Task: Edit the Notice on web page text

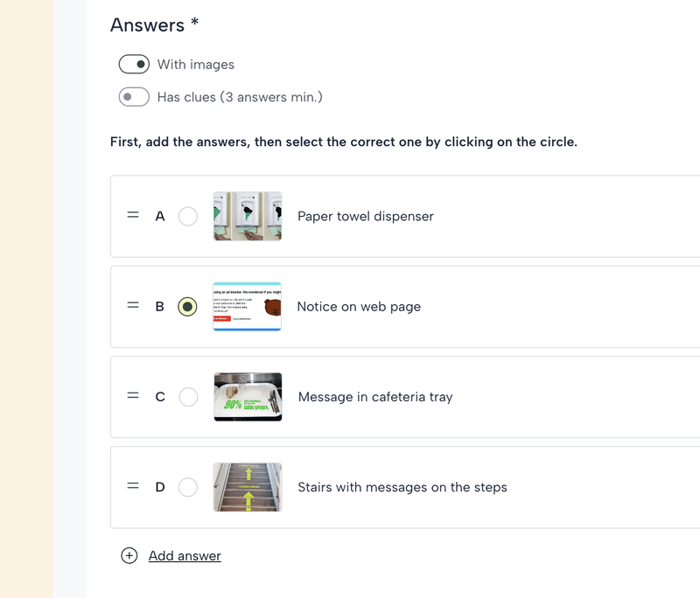Action: click(x=359, y=307)
